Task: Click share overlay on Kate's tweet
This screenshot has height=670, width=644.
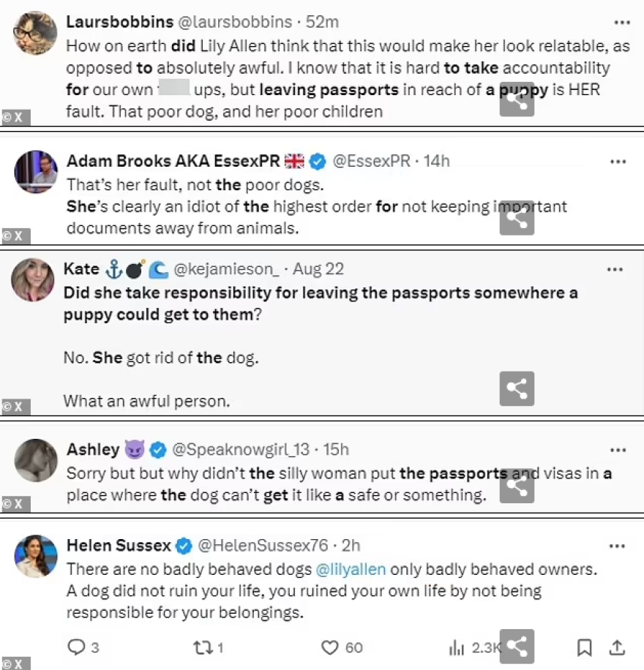Action: [517, 388]
